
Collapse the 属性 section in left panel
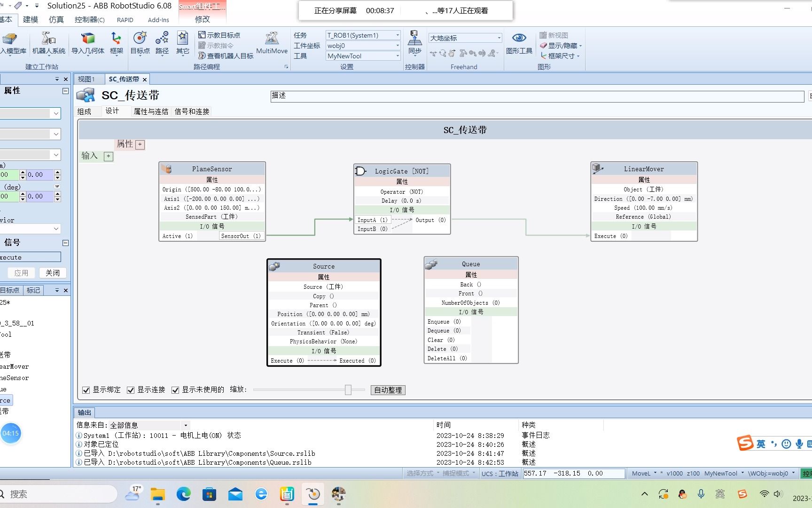coord(65,91)
